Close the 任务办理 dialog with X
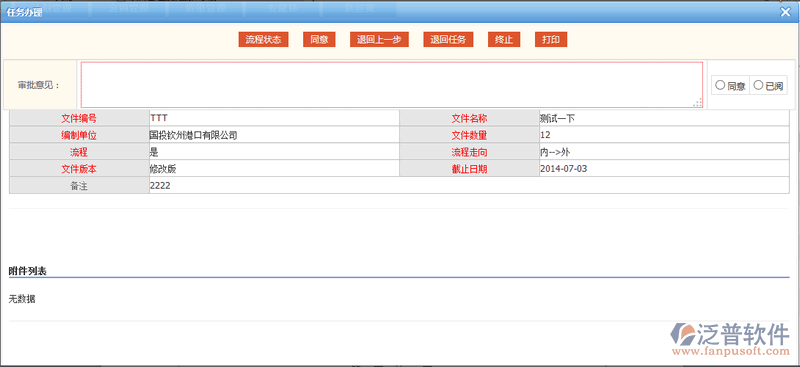The width and height of the screenshot is (800, 367). pos(785,12)
